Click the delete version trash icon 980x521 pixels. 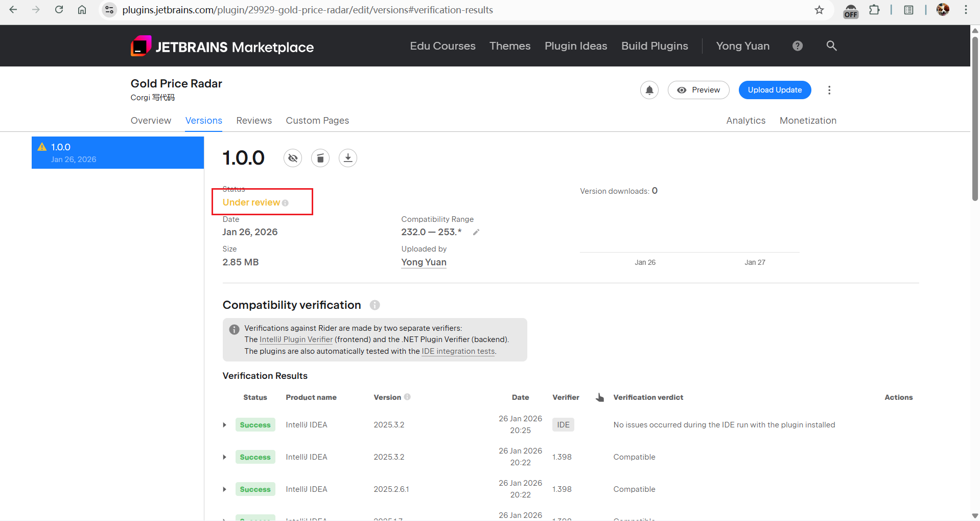[x=320, y=158]
